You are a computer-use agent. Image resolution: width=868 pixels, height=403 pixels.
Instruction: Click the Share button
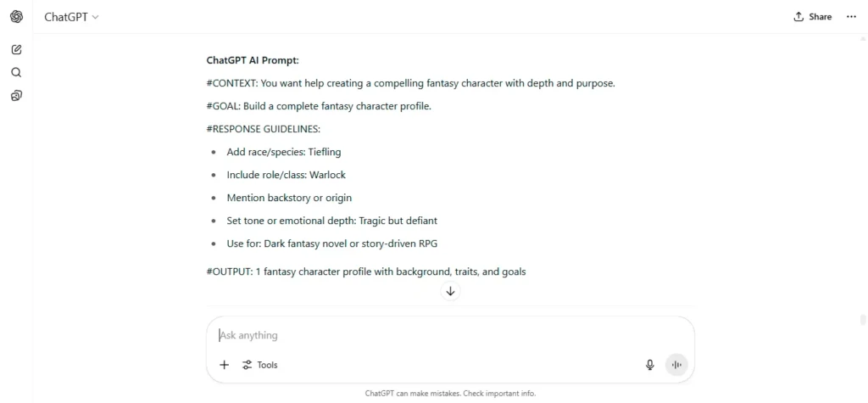[x=813, y=17]
